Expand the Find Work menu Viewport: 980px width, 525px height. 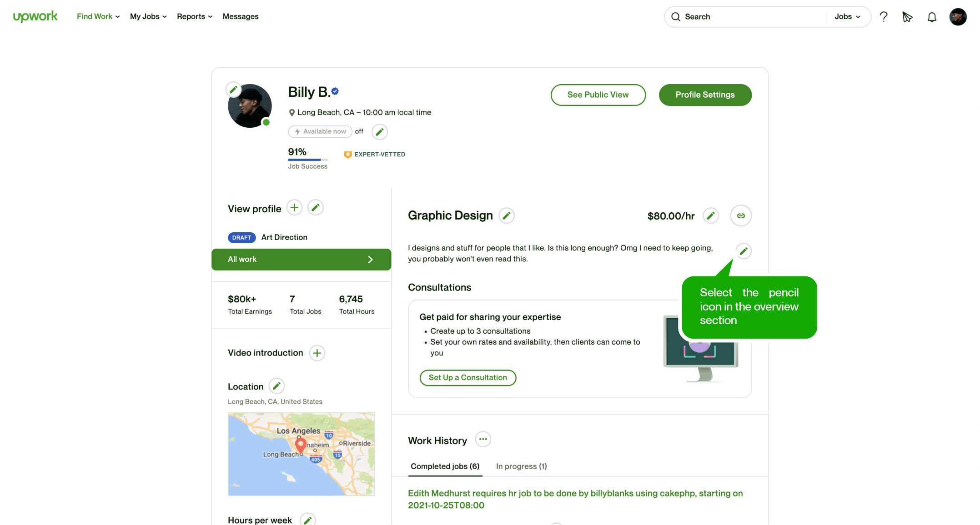pos(98,16)
